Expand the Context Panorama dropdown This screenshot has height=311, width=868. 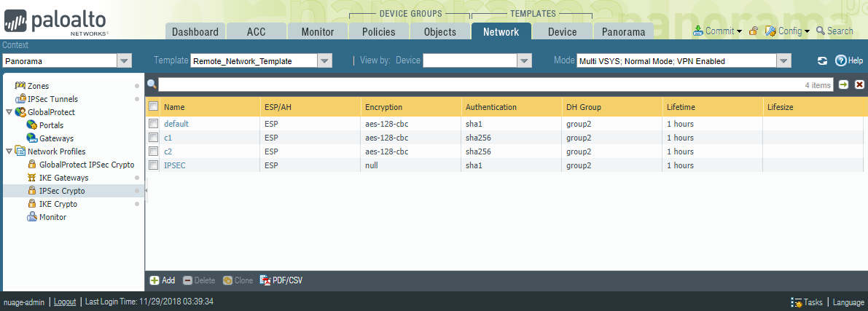tap(124, 61)
